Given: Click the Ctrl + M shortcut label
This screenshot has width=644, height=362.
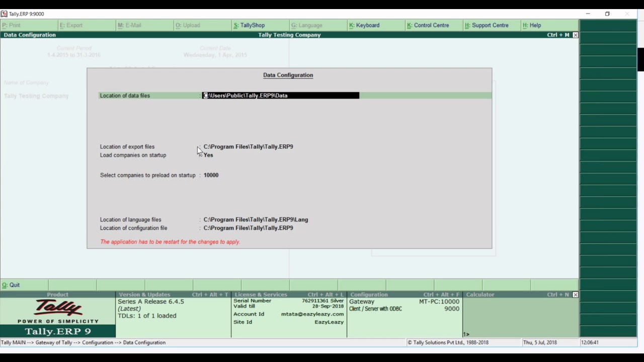Looking at the screenshot, I should click(x=558, y=35).
